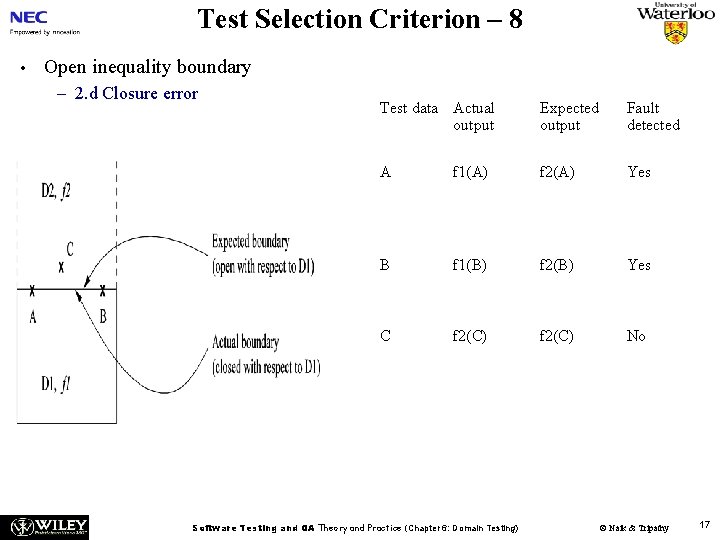Viewport: 720px width, 540px height.
Task: Click the x marker at point A
Action: click(x=33, y=292)
